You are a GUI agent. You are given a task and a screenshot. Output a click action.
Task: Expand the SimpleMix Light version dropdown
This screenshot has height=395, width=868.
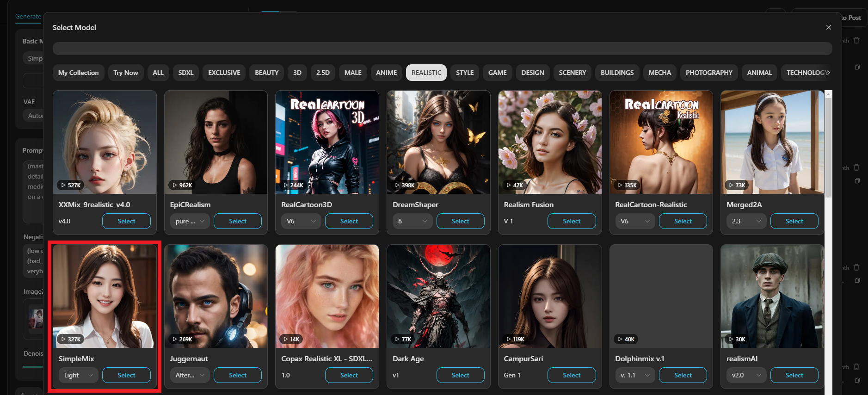pyautogui.click(x=78, y=375)
